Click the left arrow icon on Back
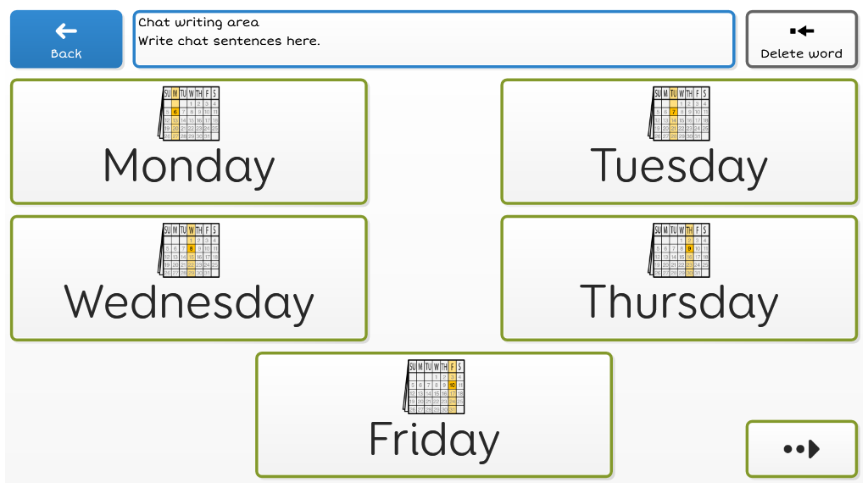Screen dimensions: 868x488 tap(66, 31)
